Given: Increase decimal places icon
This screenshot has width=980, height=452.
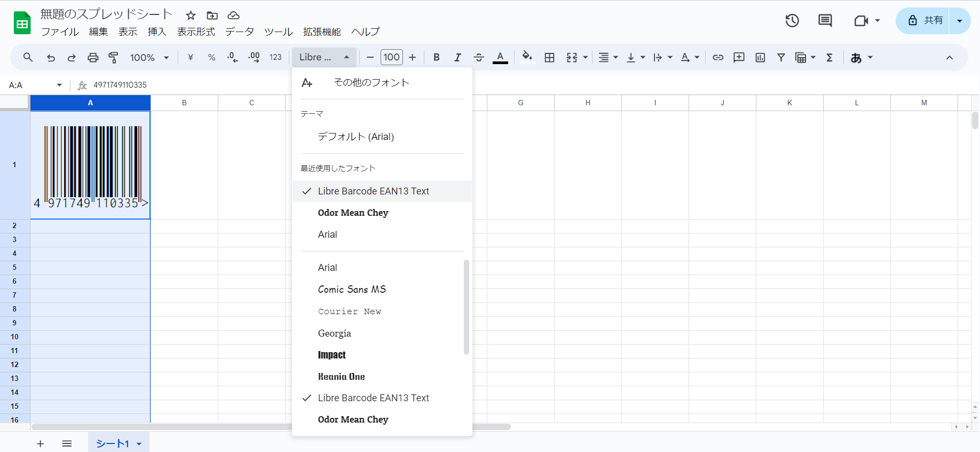Looking at the screenshot, I should (254, 57).
